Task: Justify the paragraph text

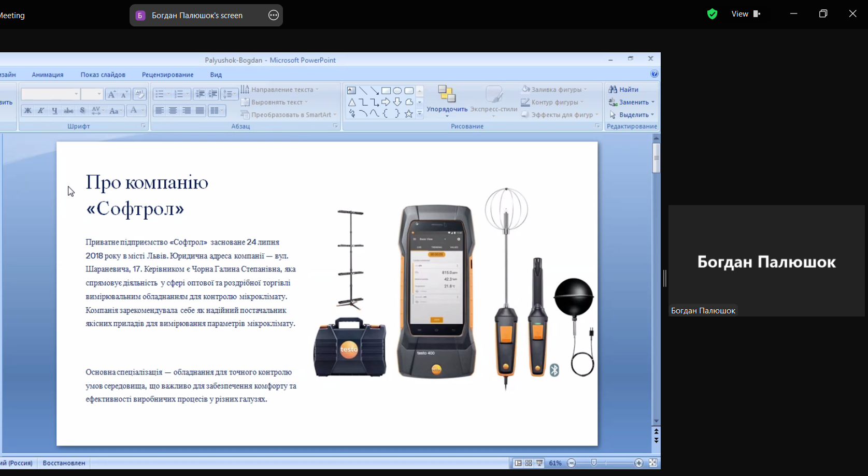Action: tap(200, 110)
